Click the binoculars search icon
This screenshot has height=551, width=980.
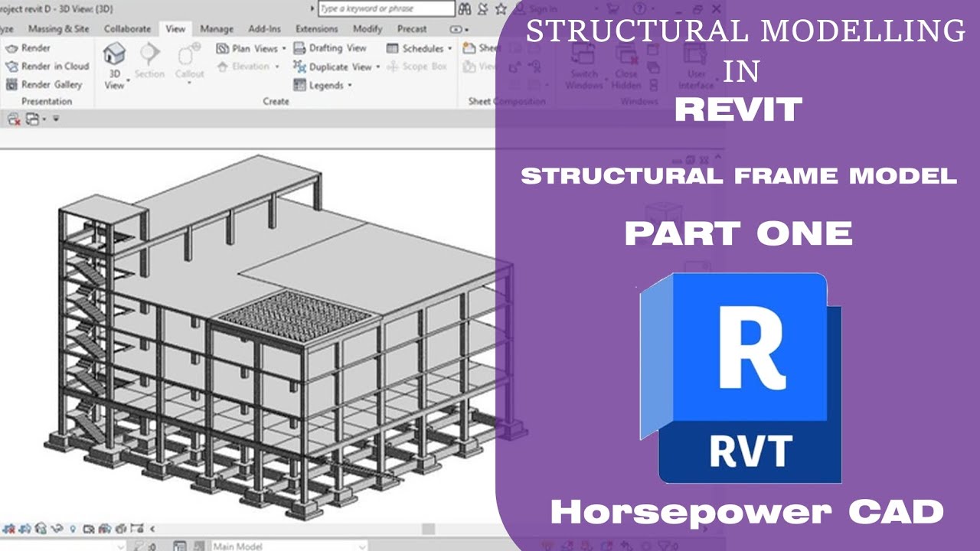[x=463, y=9]
